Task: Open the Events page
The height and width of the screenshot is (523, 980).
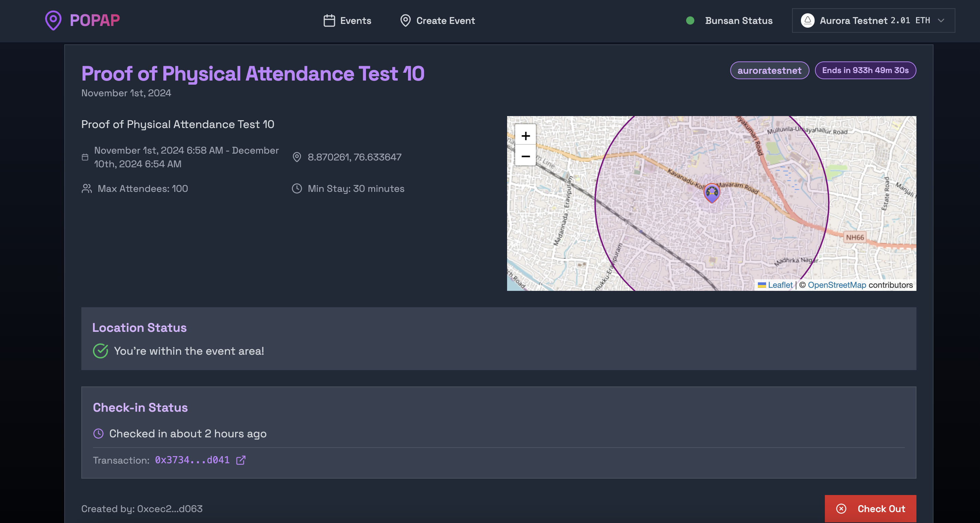Action: pos(347,20)
